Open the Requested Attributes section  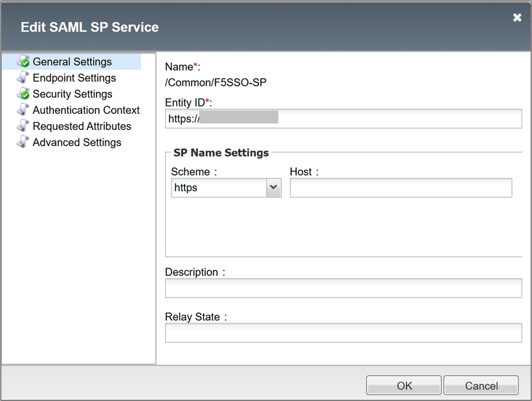coord(82,126)
